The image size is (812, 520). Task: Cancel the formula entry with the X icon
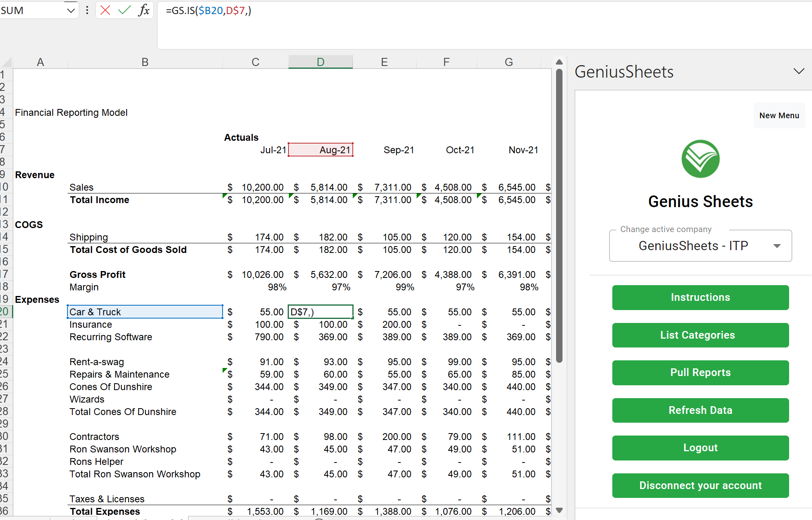pyautogui.click(x=105, y=10)
